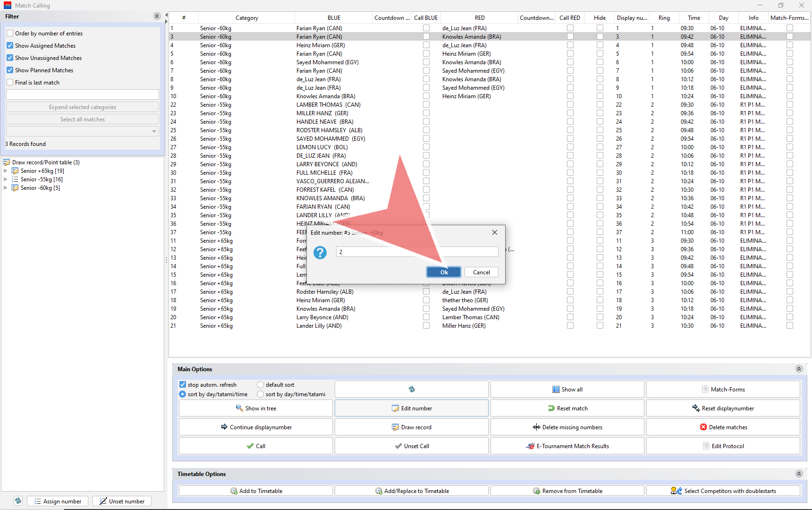Click Delete matches with red icon
Image resolution: width=812 pixels, height=510 pixels.
coord(723,427)
